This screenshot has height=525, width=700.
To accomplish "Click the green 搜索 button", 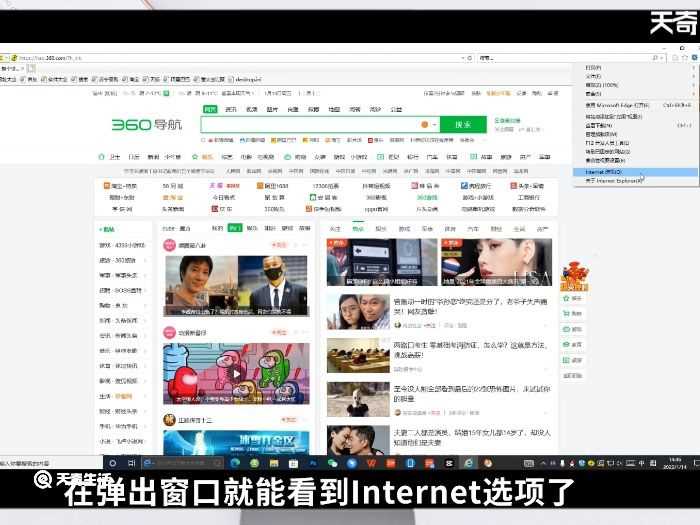I will [463, 125].
